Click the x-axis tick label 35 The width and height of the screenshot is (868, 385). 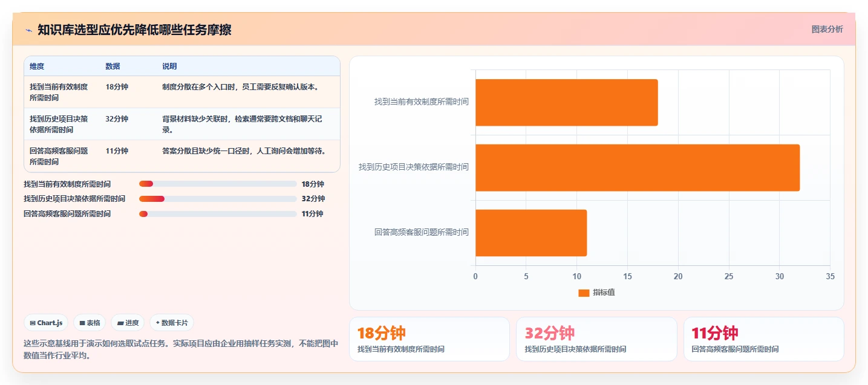coord(830,276)
